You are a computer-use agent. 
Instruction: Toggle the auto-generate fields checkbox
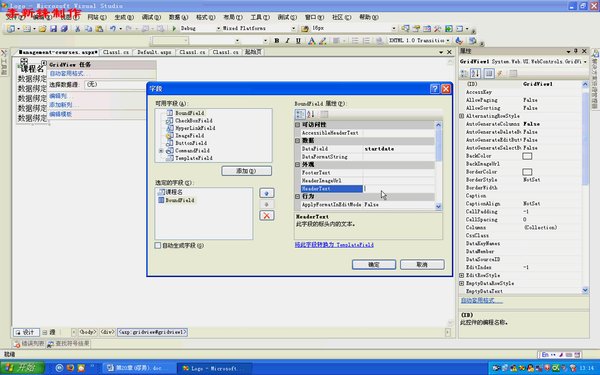click(158, 245)
